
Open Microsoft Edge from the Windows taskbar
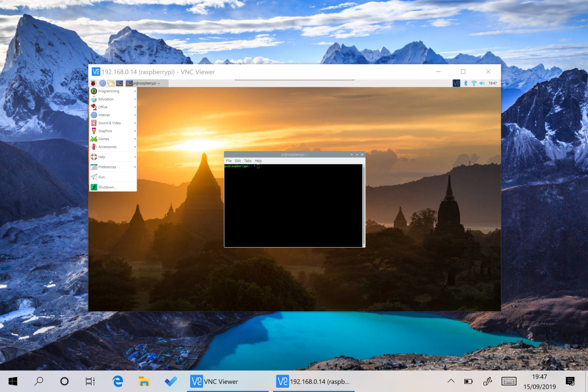118,381
